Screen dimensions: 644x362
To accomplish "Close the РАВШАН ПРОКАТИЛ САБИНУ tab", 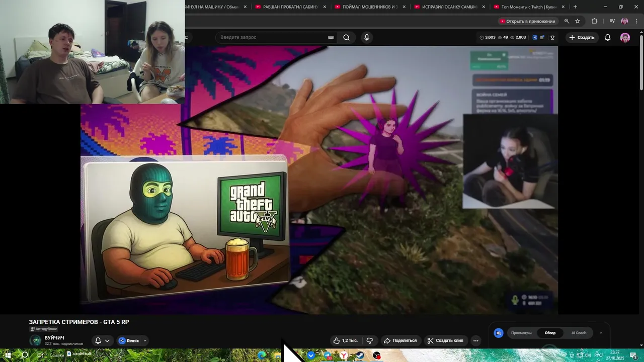I will (325, 7).
